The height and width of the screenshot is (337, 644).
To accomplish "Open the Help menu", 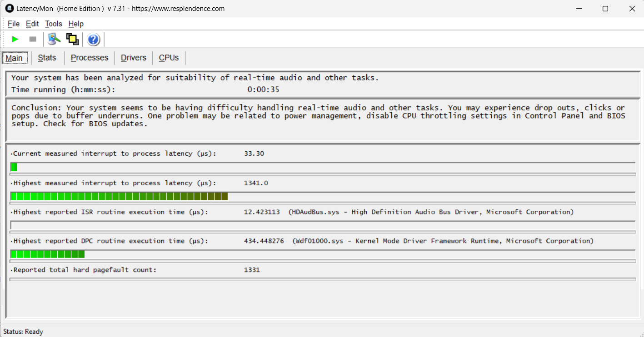I will tap(76, 24).
